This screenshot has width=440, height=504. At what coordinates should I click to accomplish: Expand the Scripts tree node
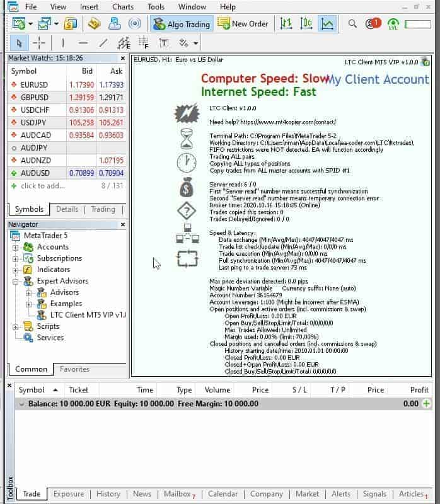[15, 327]
